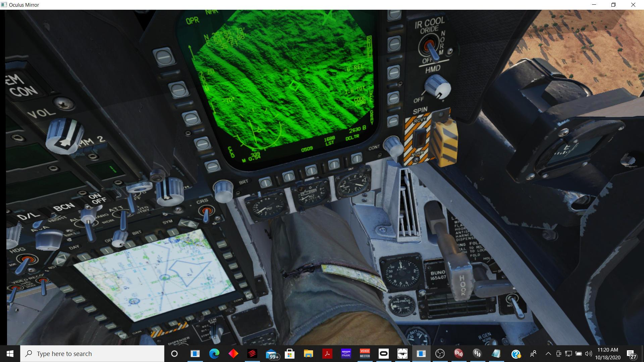Toggle the AMPCD CONT rocker

point(249,295)
